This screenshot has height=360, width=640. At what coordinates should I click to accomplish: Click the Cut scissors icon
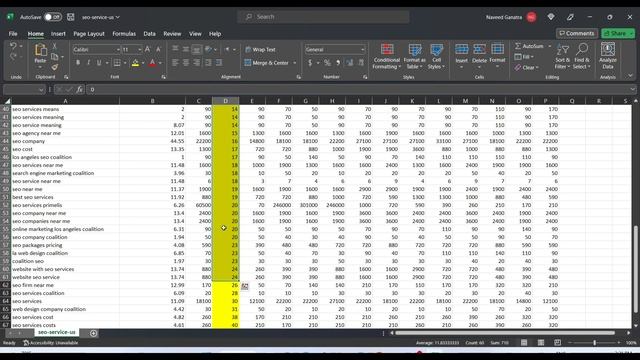[55, 46]
